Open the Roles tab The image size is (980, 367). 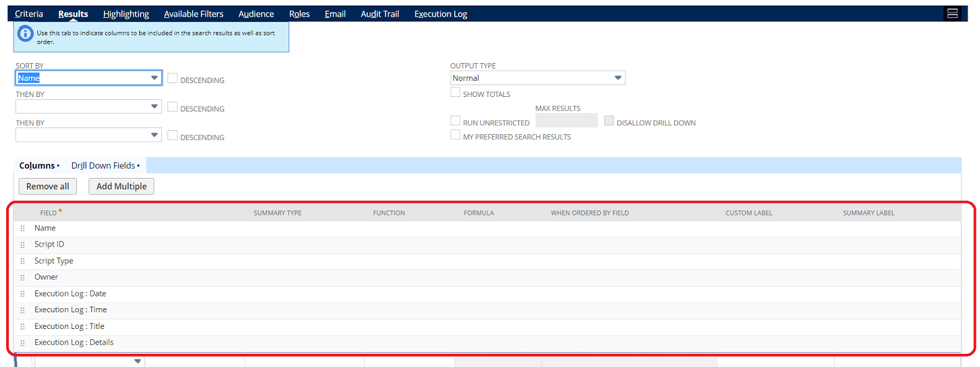[x=300, y=14]
